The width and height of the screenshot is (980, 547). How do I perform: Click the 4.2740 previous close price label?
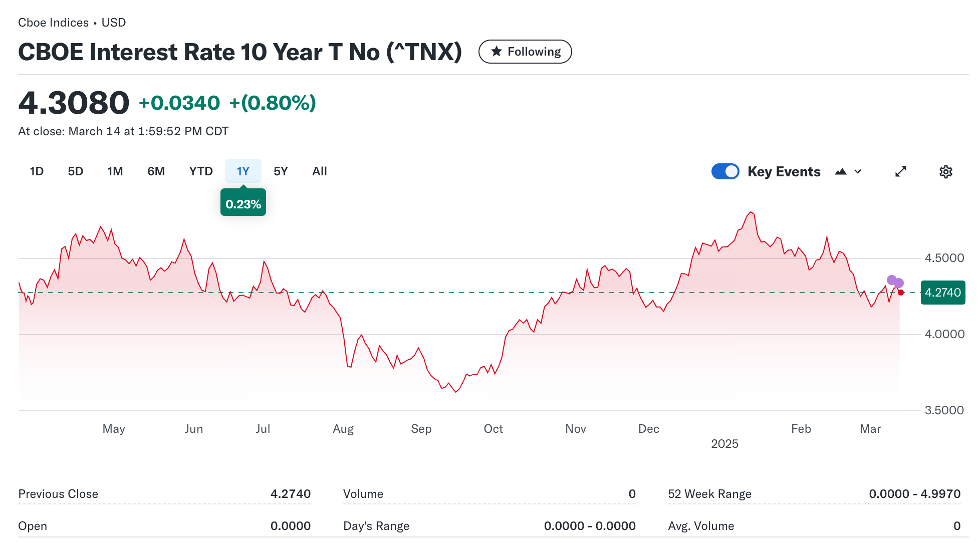[x=942, y=293]
